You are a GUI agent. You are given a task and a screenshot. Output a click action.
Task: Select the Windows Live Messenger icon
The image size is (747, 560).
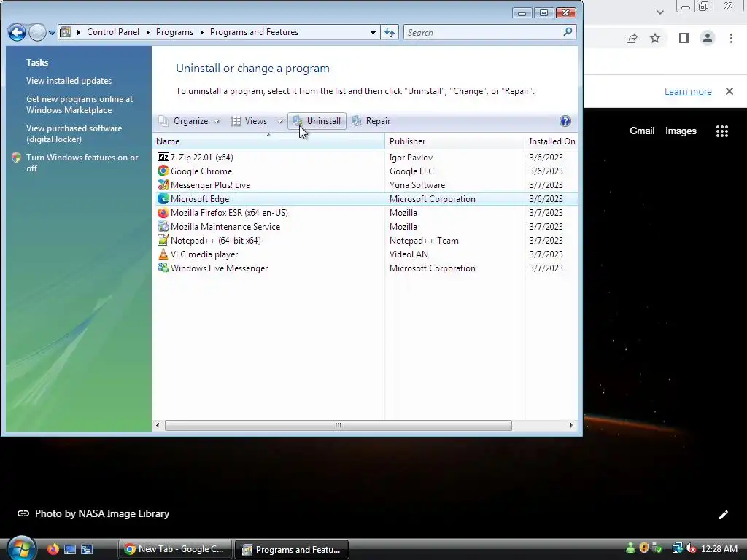pos(163,268)
